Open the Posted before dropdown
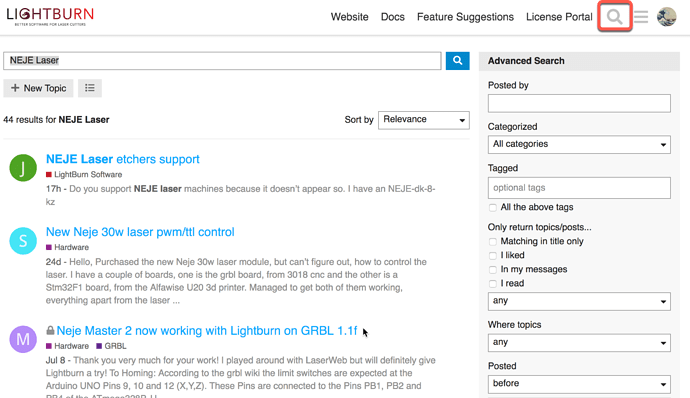This screenshot has width=690, height=398. (x=579, y=384)
